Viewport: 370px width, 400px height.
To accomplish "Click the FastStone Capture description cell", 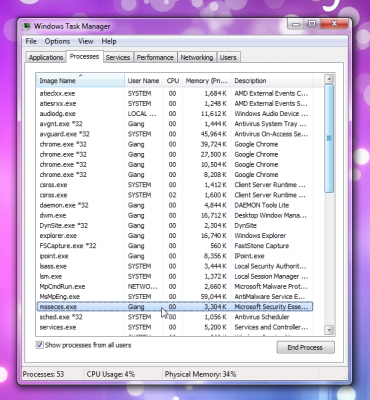I will tap(262, 246).
